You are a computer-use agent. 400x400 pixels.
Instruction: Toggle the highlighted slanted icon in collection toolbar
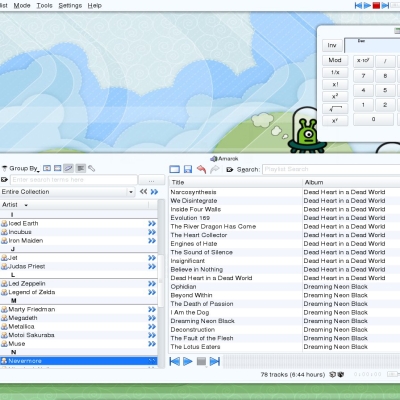(x=69, y=168)
